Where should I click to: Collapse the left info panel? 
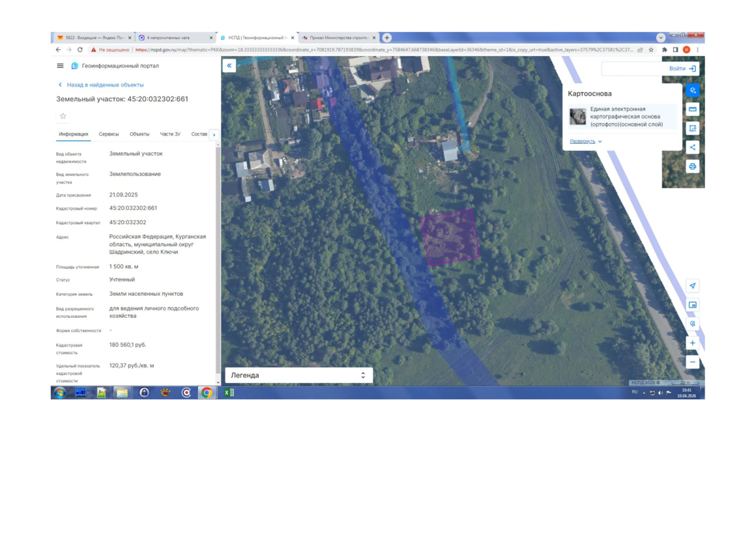click(x=229, y=66)
